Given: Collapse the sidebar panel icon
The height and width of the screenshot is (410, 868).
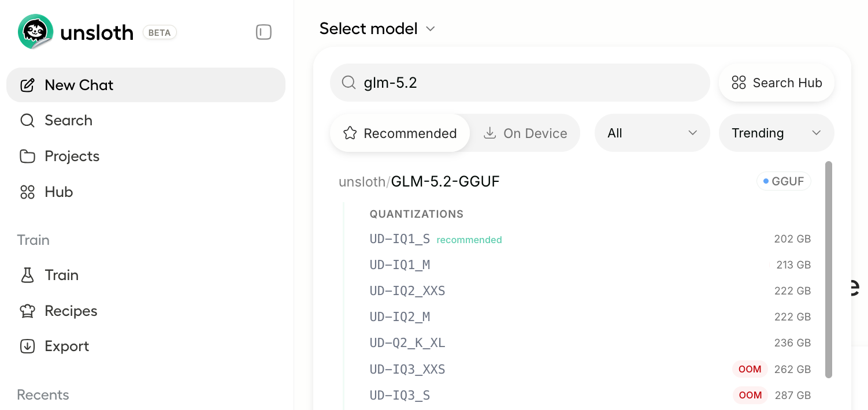Looking at the screenshot, I should pos(264,32).
